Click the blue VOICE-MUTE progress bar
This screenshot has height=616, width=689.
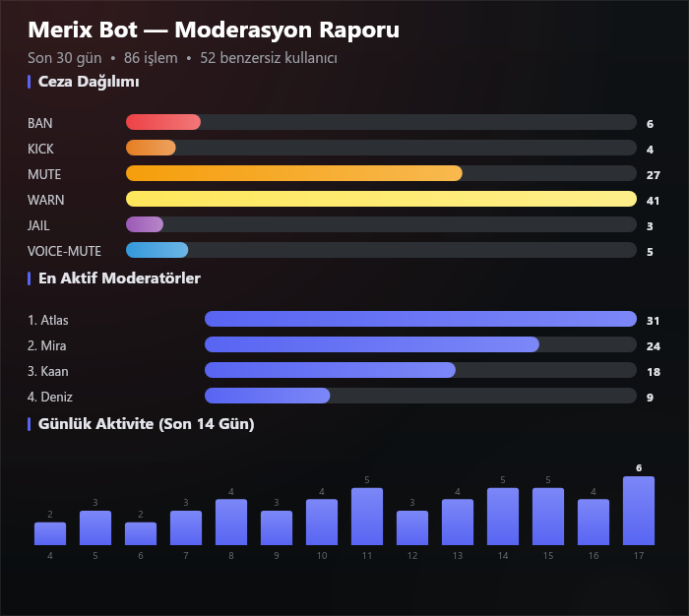tap(157, 250)
